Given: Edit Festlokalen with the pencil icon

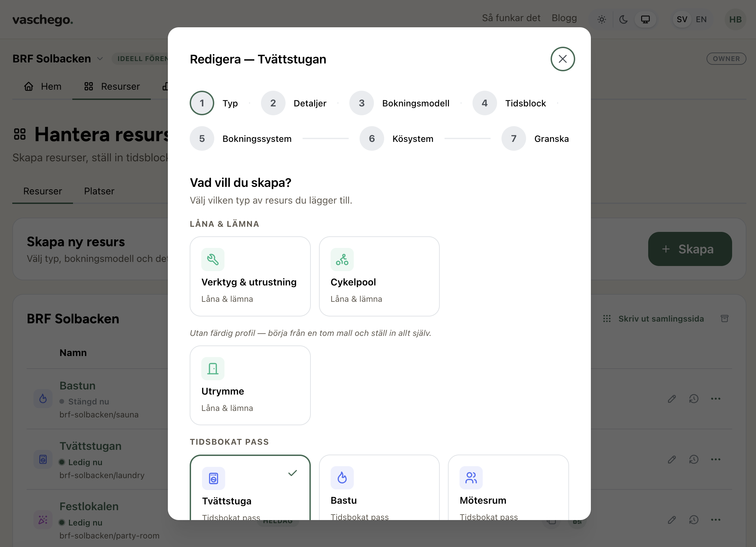Looking at the screenshot, I should click(x=672, y=520).
